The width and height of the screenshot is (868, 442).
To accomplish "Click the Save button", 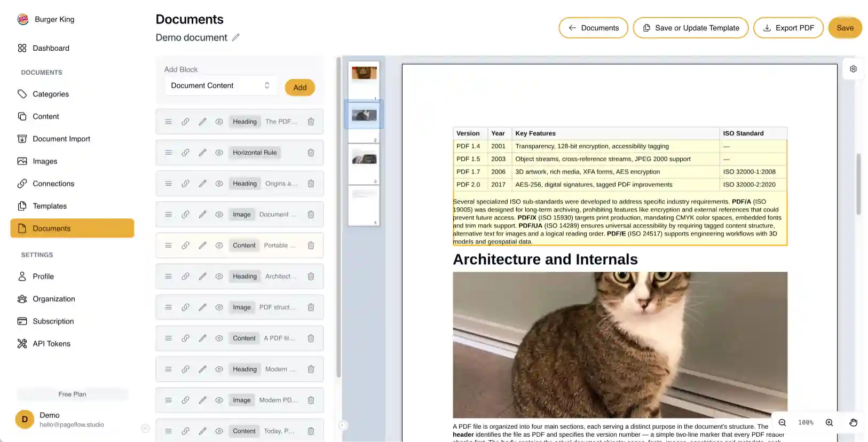I will point(845,28).
